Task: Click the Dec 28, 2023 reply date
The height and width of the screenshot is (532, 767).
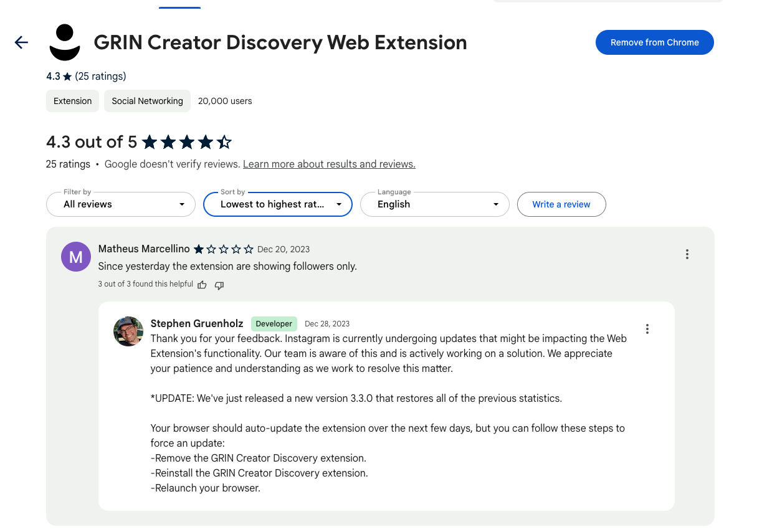Action: [327, 324]
